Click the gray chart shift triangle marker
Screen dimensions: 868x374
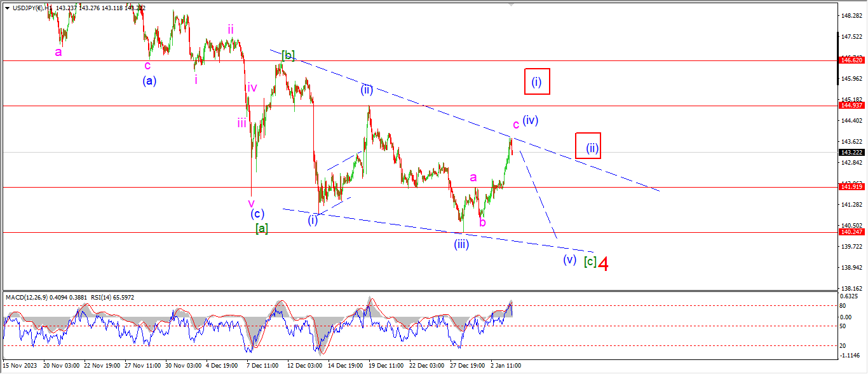pos(511,4)
